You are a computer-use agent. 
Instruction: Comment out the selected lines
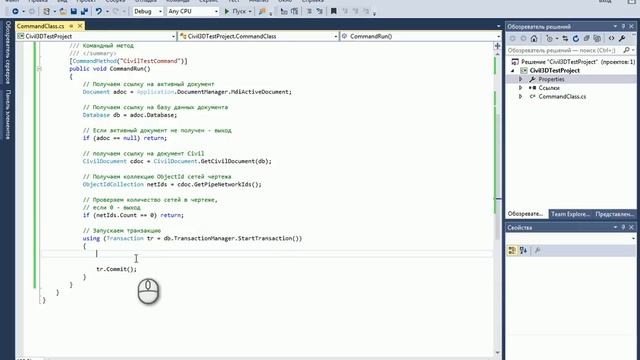[309, 11]
